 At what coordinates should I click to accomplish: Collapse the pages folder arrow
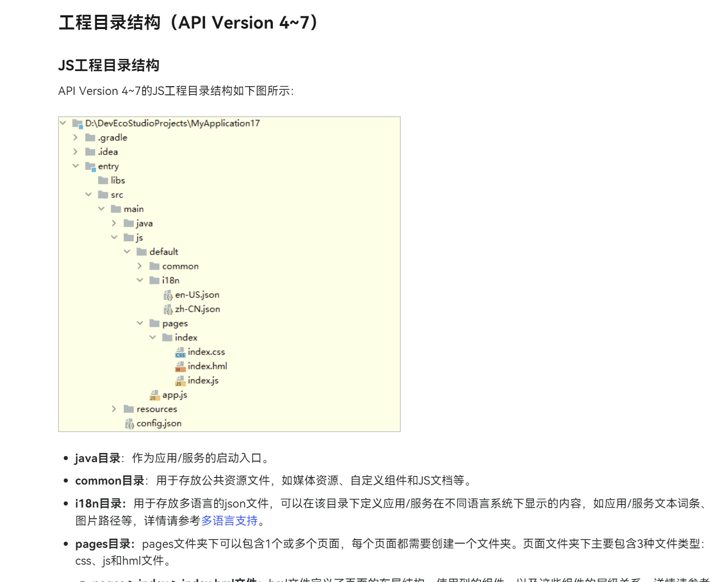140,323
